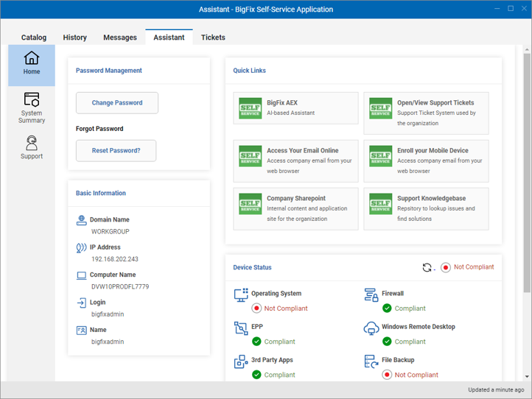Click the File Backup red status dot
The height and width of the screenshot is (399, 532).
point(387,375)
